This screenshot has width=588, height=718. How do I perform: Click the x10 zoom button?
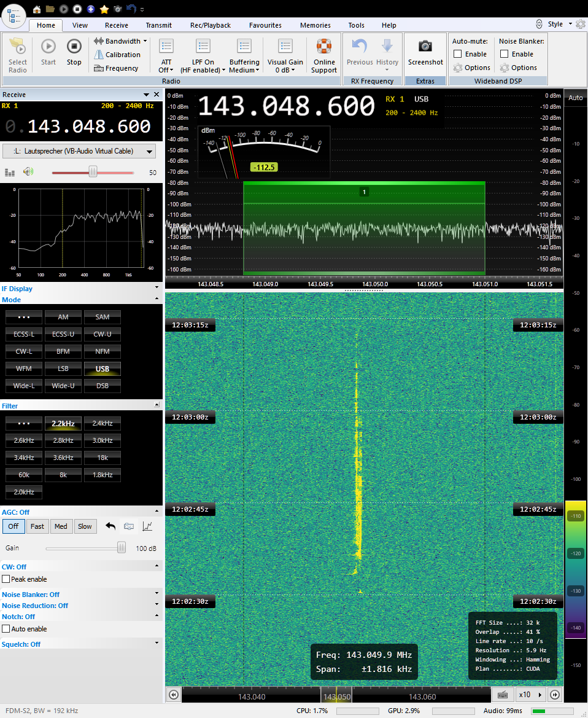[x=530, y=695]
